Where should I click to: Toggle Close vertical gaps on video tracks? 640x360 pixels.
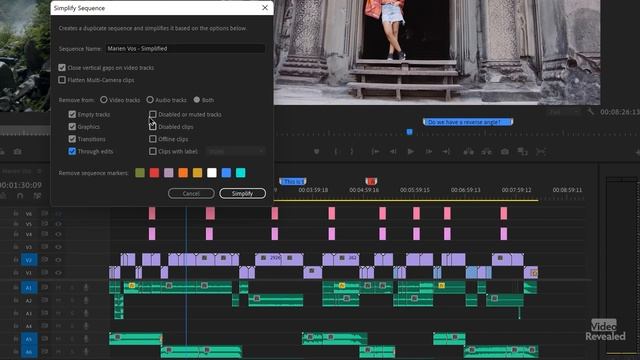(62, 67)
